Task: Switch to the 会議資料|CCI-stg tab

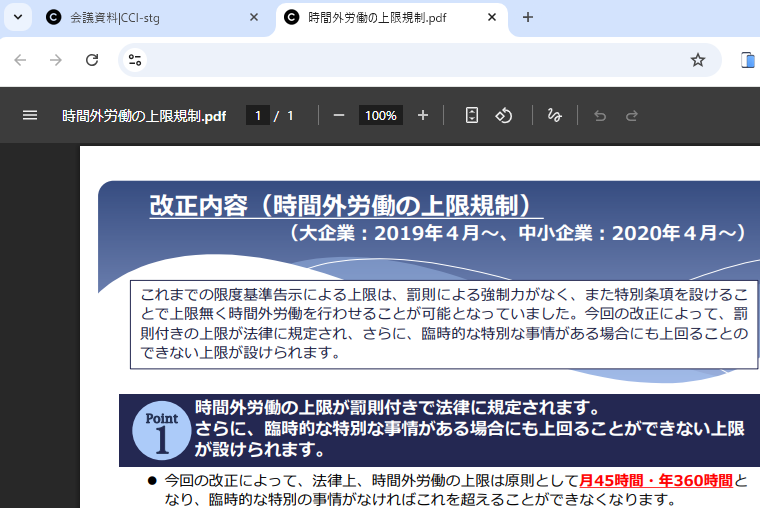Action: tap(153, 18)
